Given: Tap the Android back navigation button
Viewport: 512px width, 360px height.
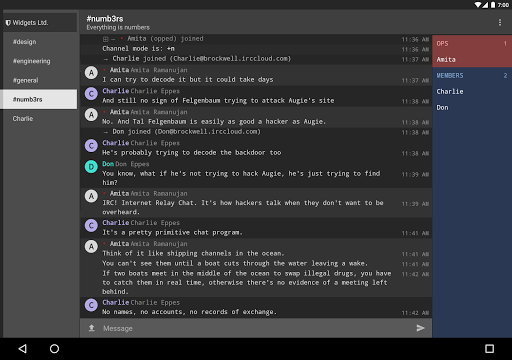Looking at the screenshot, I should 22,349.
